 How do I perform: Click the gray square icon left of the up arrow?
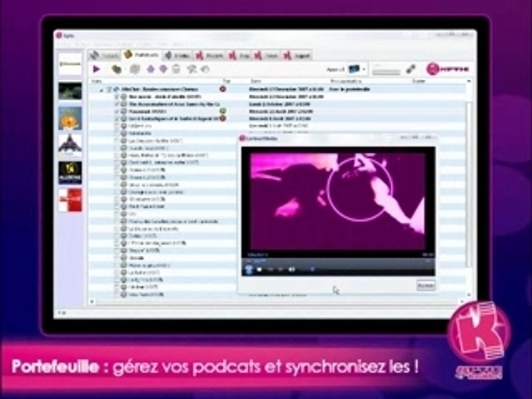click(135, 69)
